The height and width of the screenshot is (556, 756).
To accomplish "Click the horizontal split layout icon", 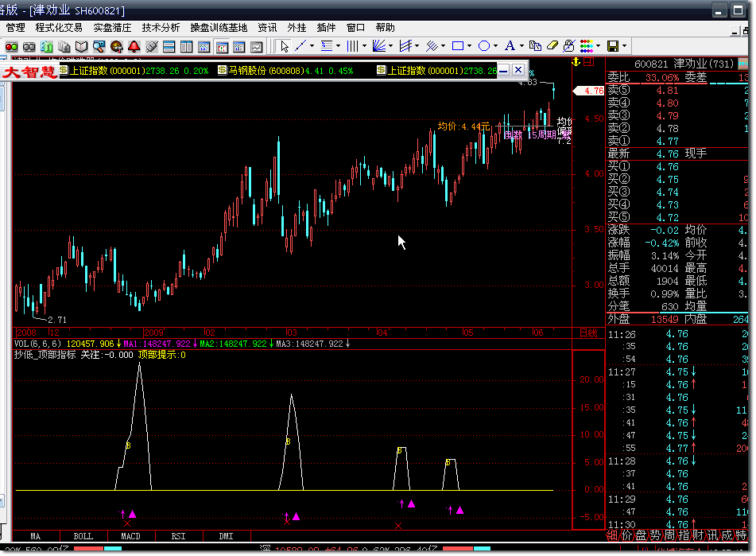I will pos(169,46).
